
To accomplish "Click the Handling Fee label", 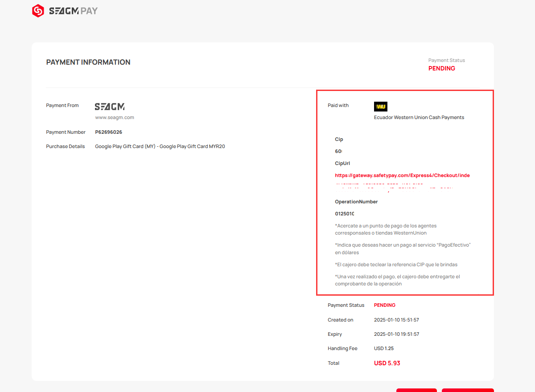I will pos(343,348).
